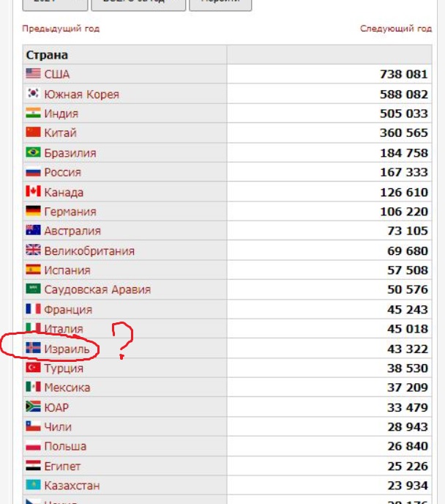Click the Brazil flag icon
The image size is (445, 504).
click(x=33, y=152)
